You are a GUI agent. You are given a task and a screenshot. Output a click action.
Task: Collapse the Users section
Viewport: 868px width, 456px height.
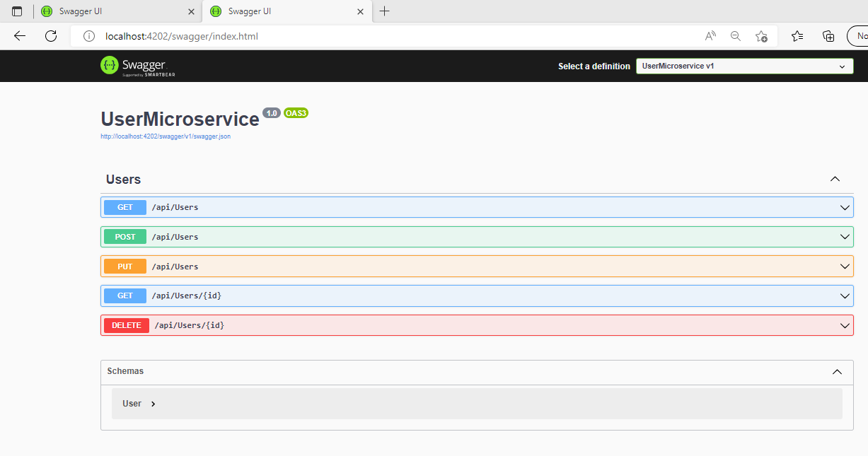click(x=835, y=179)
